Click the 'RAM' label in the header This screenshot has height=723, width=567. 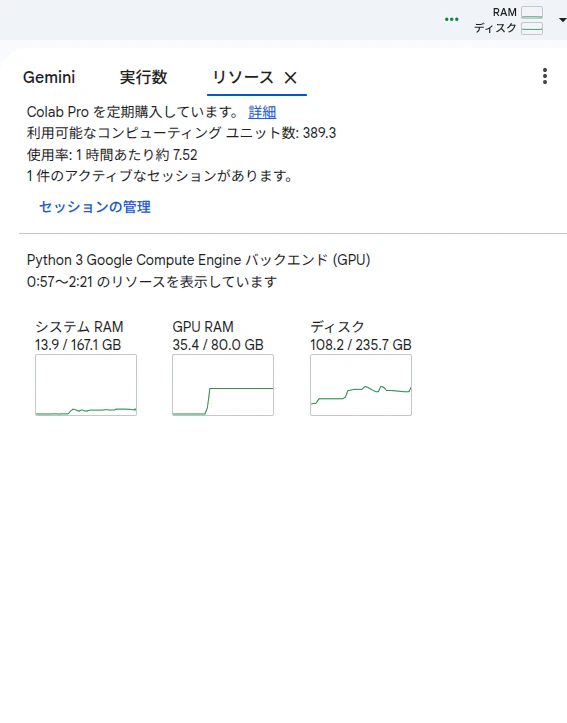(x=505, y=12)
